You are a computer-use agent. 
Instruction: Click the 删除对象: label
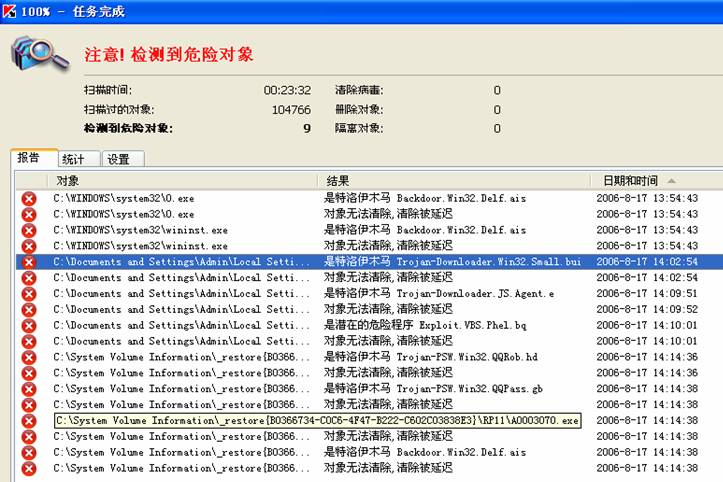[x=359, y=110]
